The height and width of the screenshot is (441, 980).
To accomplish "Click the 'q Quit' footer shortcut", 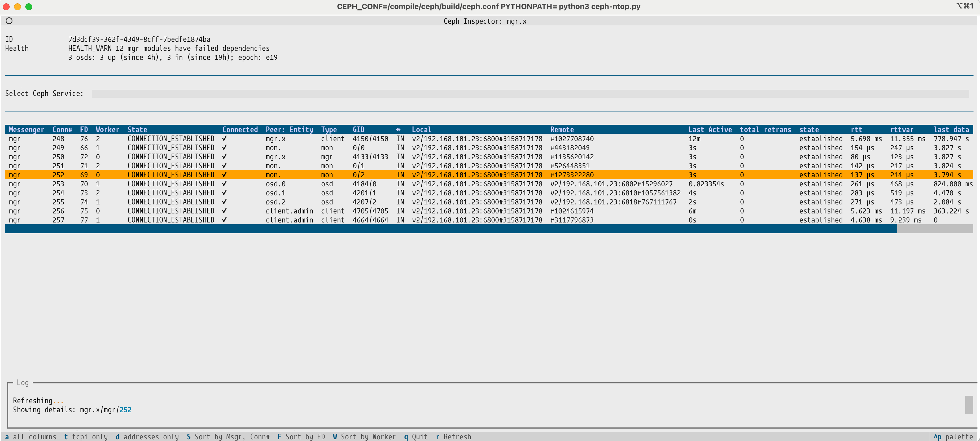I will [416, 436].
